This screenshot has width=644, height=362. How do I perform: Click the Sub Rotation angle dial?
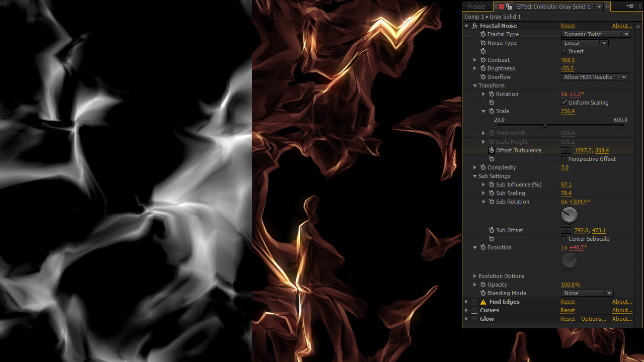point(569,215)
